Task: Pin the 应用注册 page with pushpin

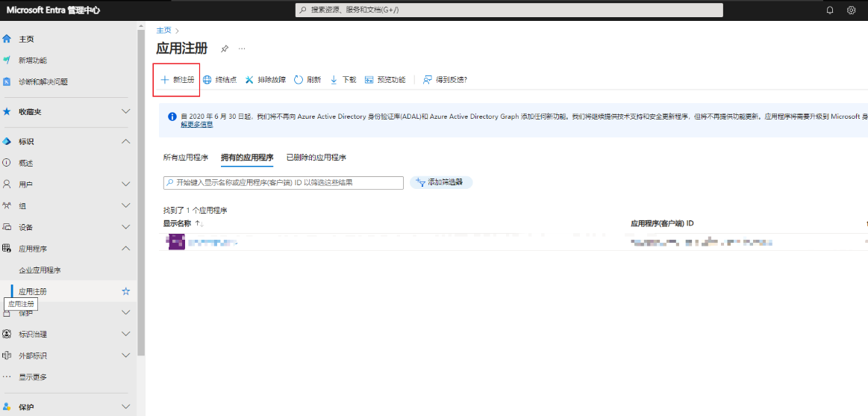Action: (224, 49)
